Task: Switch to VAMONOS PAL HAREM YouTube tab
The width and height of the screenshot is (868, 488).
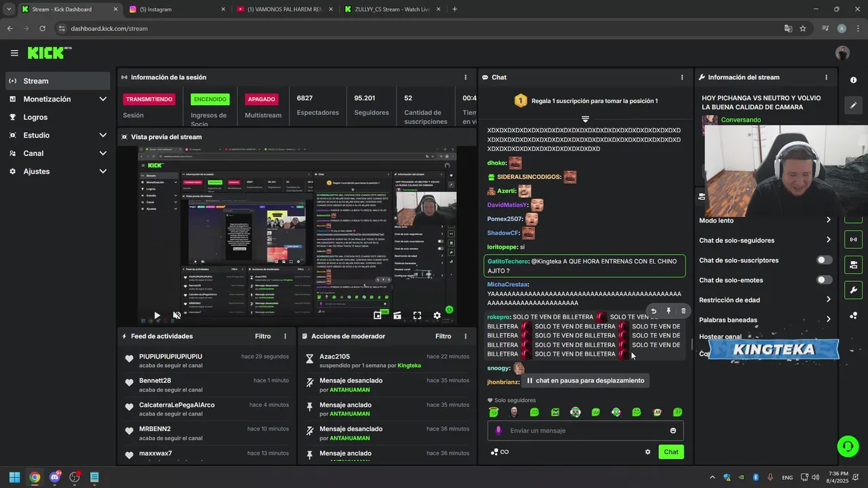Action: (x=285, y=9)
